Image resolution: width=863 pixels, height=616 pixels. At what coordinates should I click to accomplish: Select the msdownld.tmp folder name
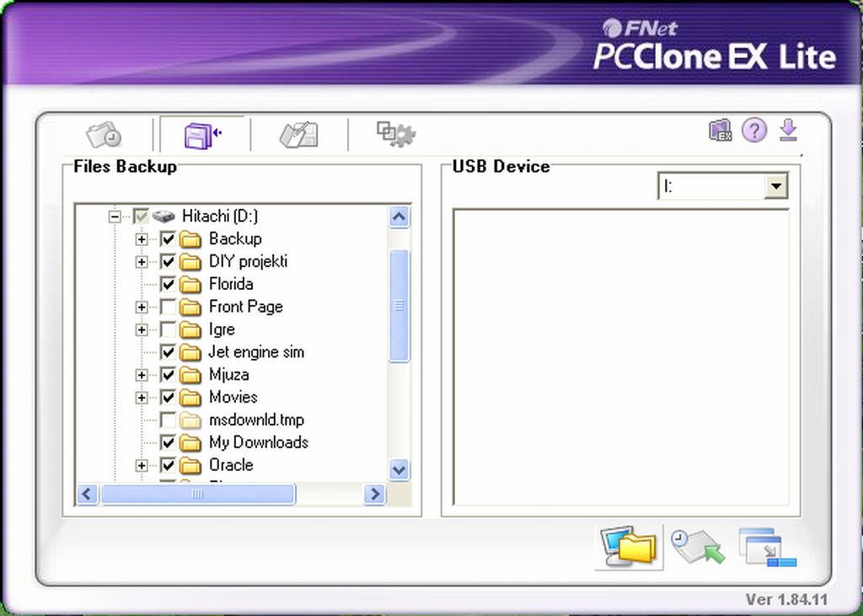click(x=256, y=420)
